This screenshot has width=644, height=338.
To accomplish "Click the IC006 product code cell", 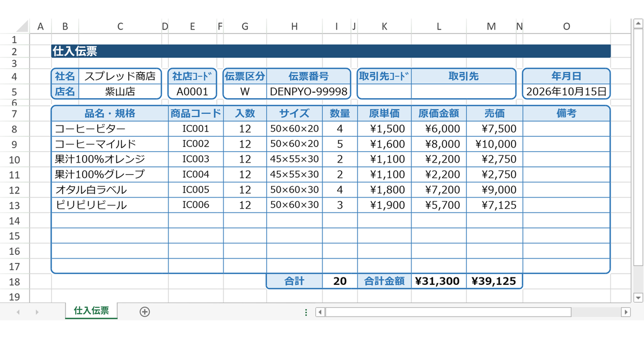I will pos(196,205).
